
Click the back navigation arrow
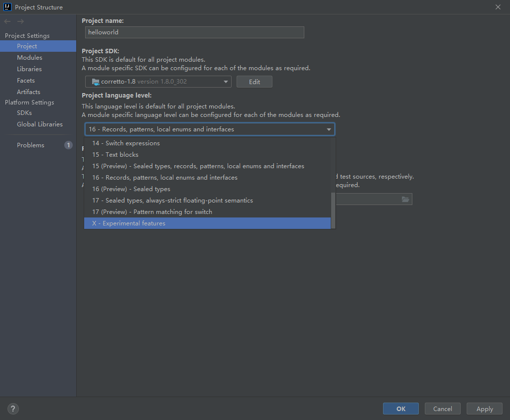click(x=7, y=21)
